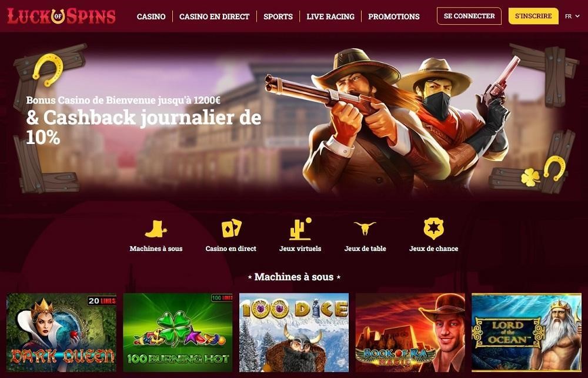Viewport: 588px width, 378px height.
Task: Open the Dark Queen slot thumbnail
Action: tap(62, 332)
